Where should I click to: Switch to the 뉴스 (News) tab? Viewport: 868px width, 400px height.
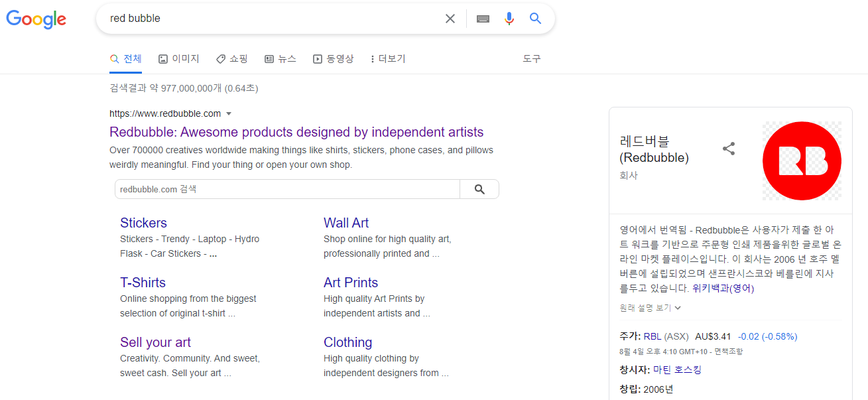tap(280, 59)
